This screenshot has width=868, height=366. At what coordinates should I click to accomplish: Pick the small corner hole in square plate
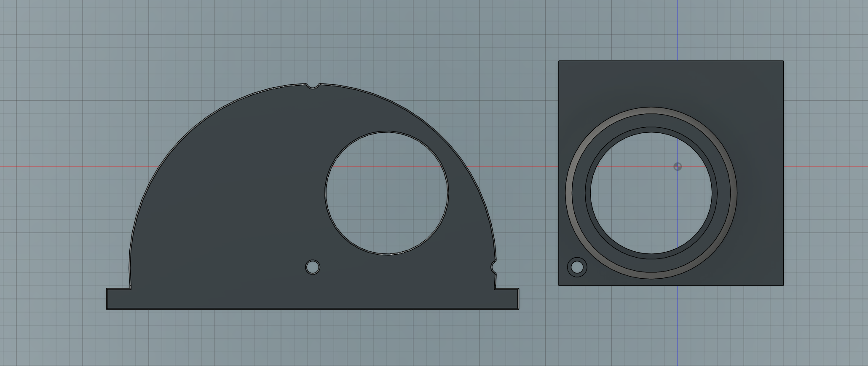[577, 267]
